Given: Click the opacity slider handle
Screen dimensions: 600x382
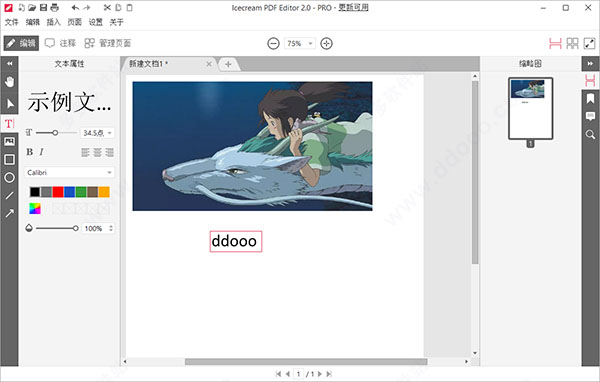Looking at the screenshot, I should click(75, 228).
